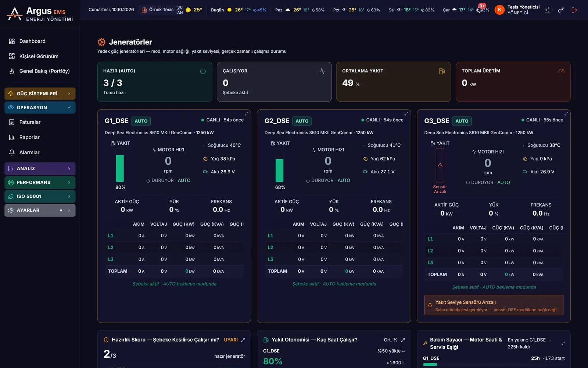Click the power icon on Hazır (Auto) card
The height and width of the screenshot is (368, 588).
point(203,71)
